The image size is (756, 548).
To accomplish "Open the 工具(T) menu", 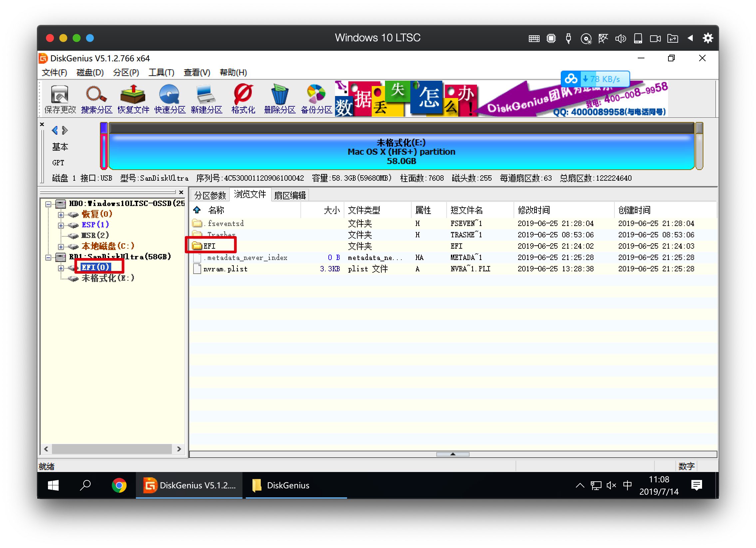I will [161, 72].
